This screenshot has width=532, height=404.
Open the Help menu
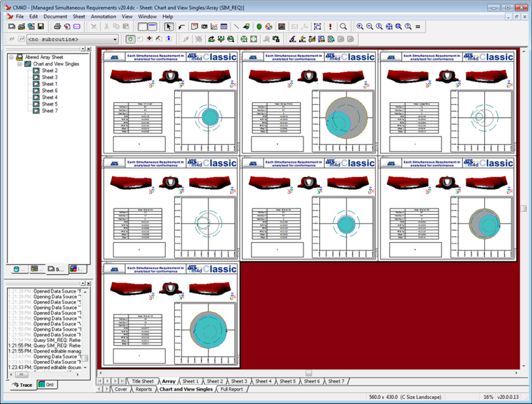(168, 16)
